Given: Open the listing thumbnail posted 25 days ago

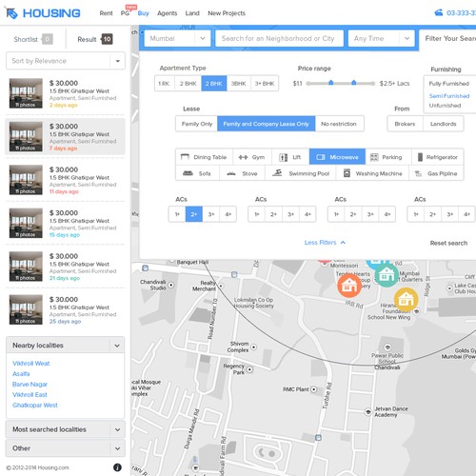Looking at the screenshot, I should coord(26,309).
